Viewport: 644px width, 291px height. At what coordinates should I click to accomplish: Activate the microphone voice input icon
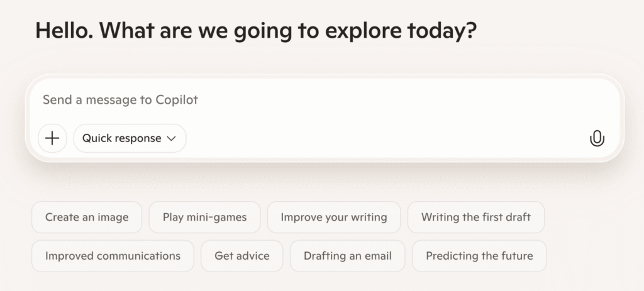click(x=597, y=138)
